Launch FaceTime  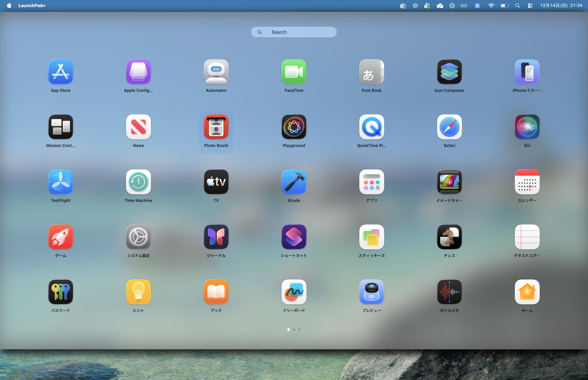click(294, 72)
